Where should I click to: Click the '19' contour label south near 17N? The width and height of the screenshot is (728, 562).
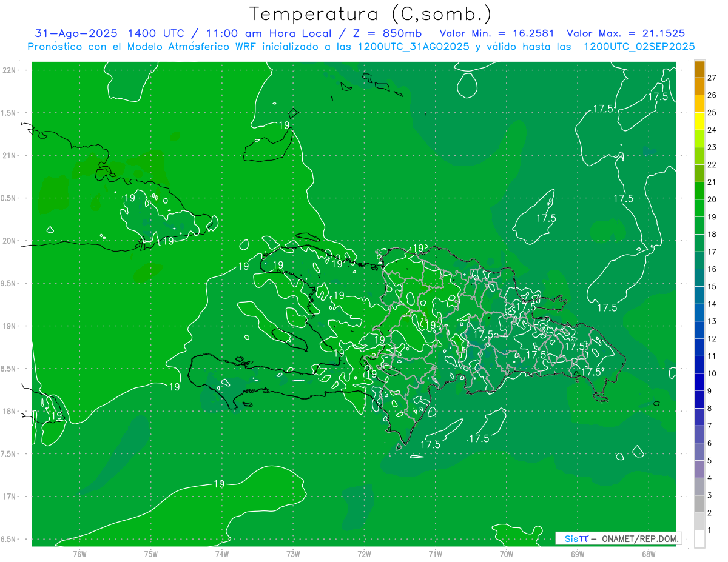[220, 484]
